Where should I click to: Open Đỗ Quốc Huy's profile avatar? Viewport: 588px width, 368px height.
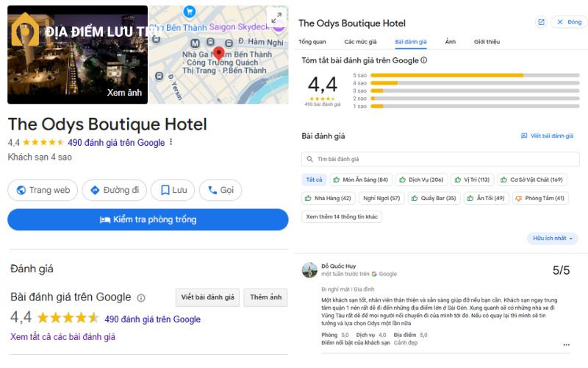309,269
